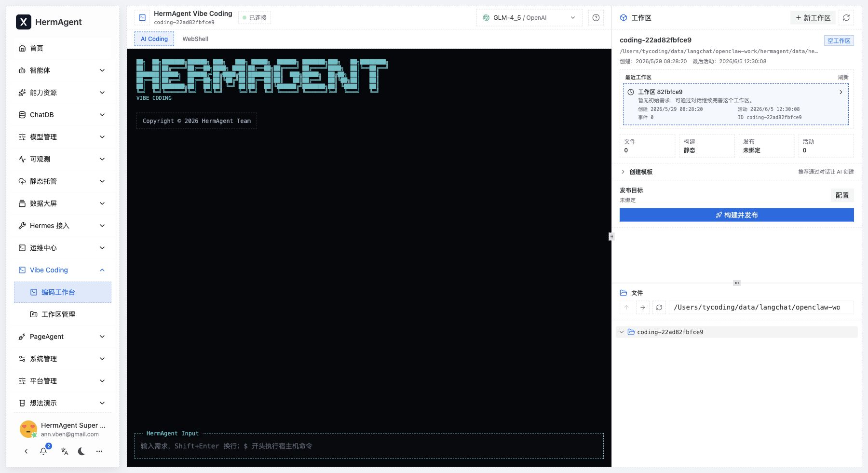Click the 静态托管 cloud upload icon

[22, 181]
